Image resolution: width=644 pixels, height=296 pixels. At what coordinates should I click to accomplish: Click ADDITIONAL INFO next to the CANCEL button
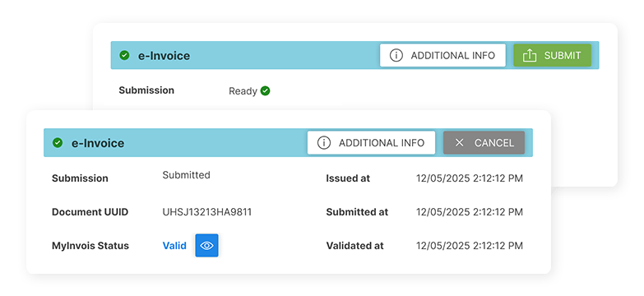pos(371,143)
